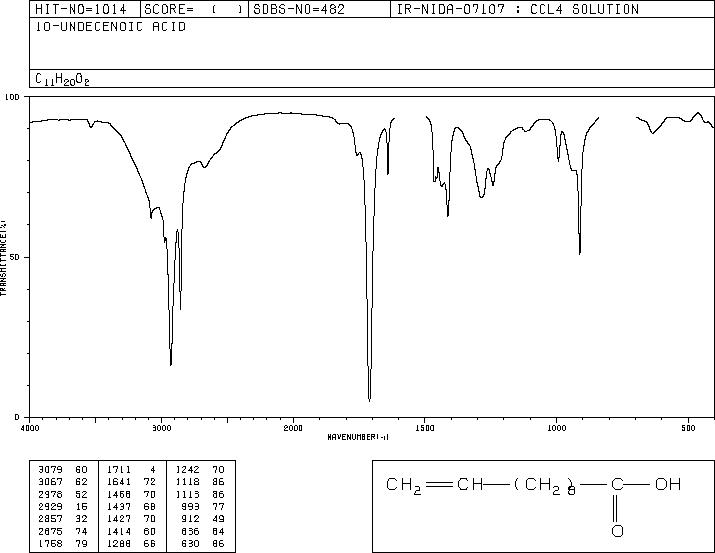Click the 1414 peak table entry
The width and height of the screenshot is (715, 553).
[x=119, y=531]
